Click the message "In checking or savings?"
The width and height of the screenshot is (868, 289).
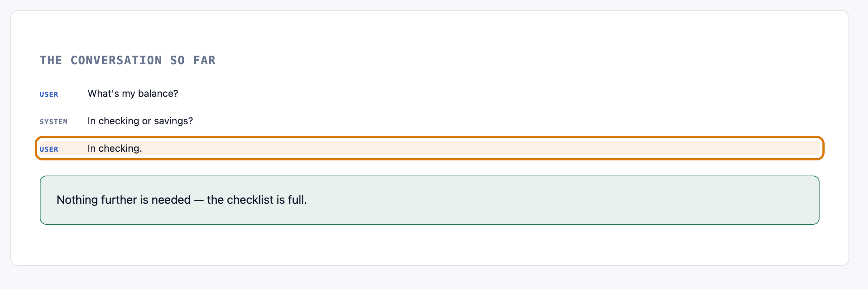[140, 121]
